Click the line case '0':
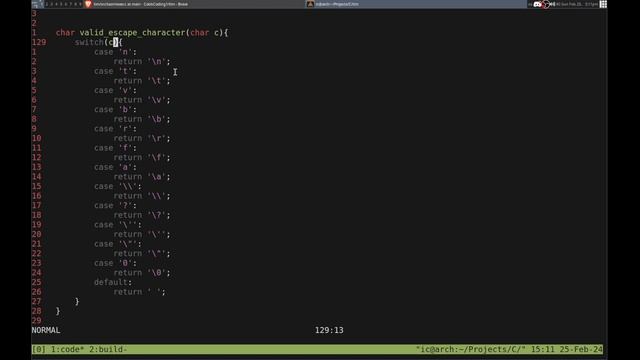 (116, 263)
